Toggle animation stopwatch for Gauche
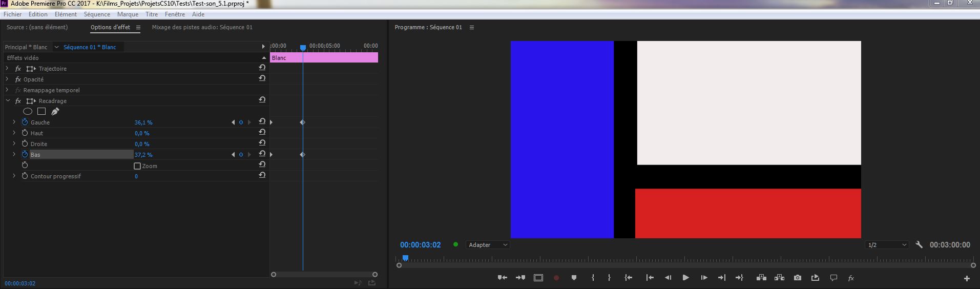This screenshot has width=980, height=289. point(25,122)
